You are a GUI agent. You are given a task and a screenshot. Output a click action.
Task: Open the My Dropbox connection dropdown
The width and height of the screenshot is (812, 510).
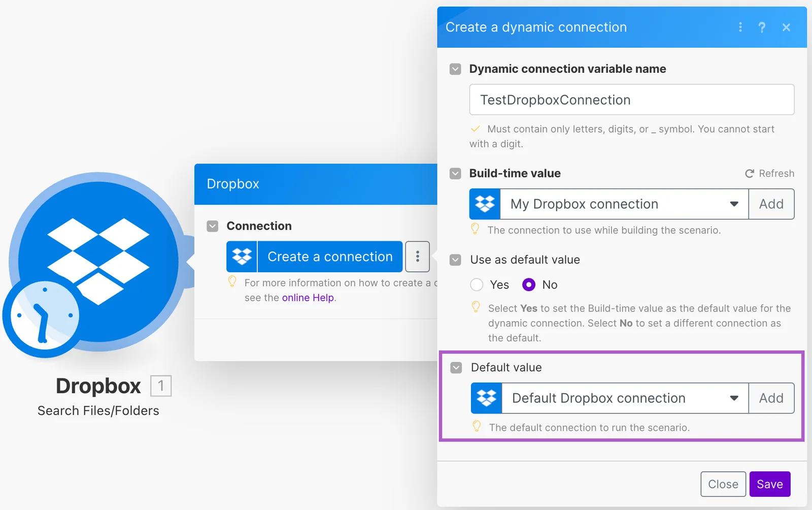[x=624, y=204]
